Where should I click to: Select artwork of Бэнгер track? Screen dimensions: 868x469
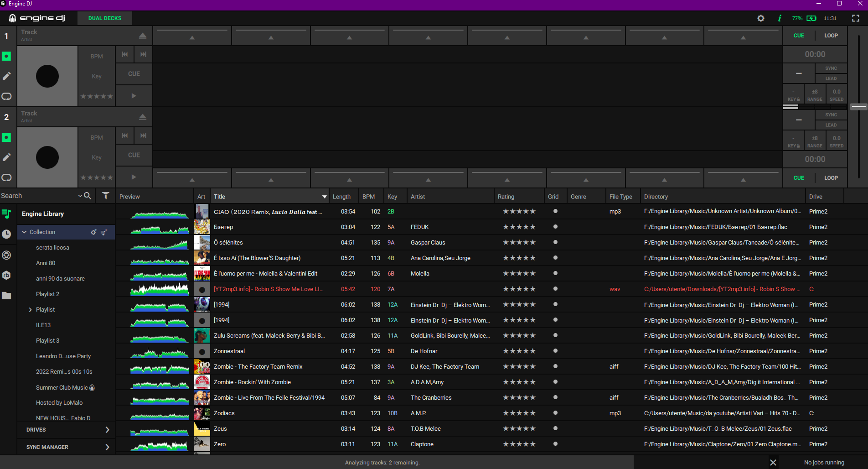pyautogui.click(x=202, y=227)
